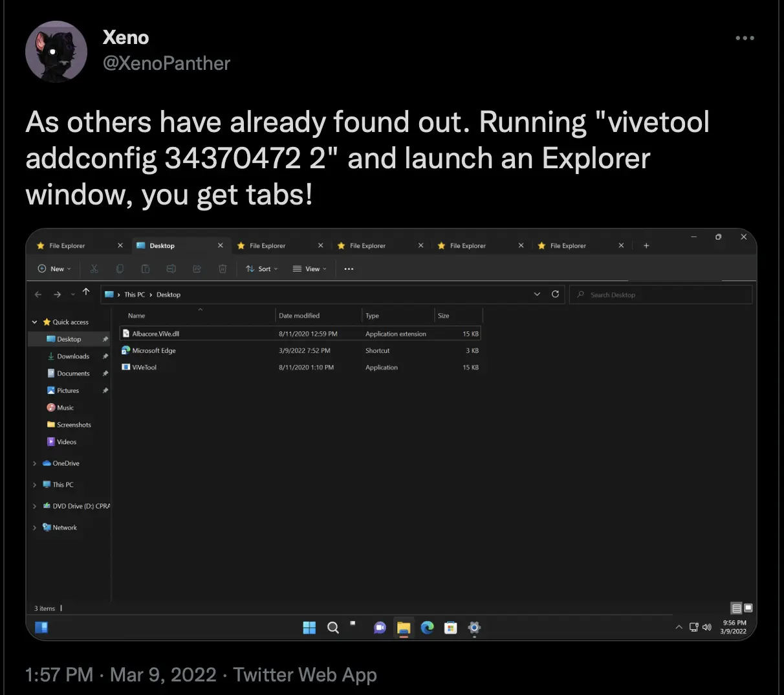This screenshot has height=695, width=784.
Task: Click the Share icon in Explorer toolbar
Action: (197, 269)
